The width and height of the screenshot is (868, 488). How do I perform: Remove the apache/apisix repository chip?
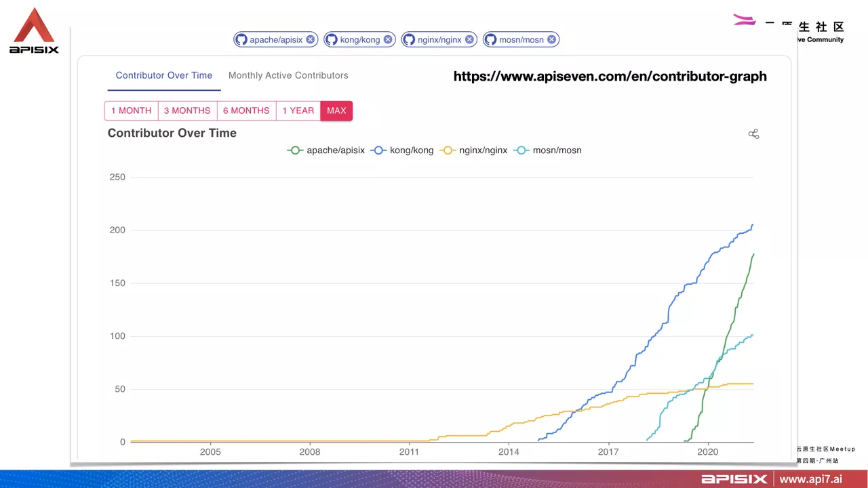310,39
